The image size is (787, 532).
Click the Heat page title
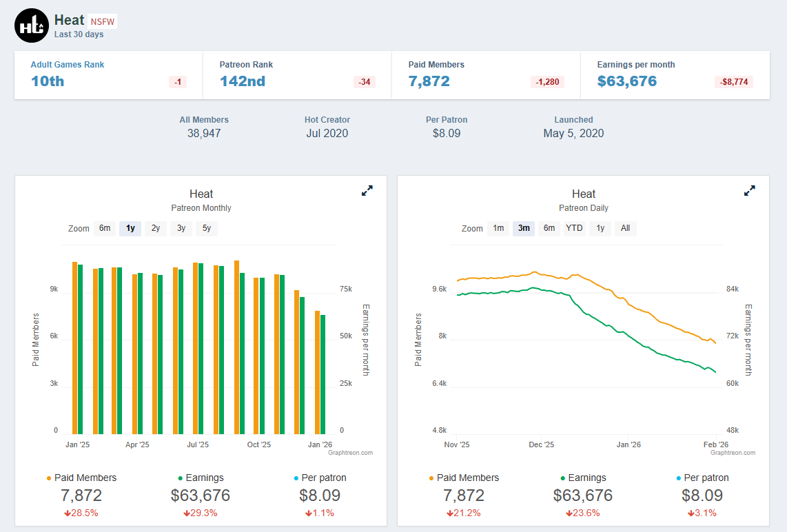click(70, 20)
